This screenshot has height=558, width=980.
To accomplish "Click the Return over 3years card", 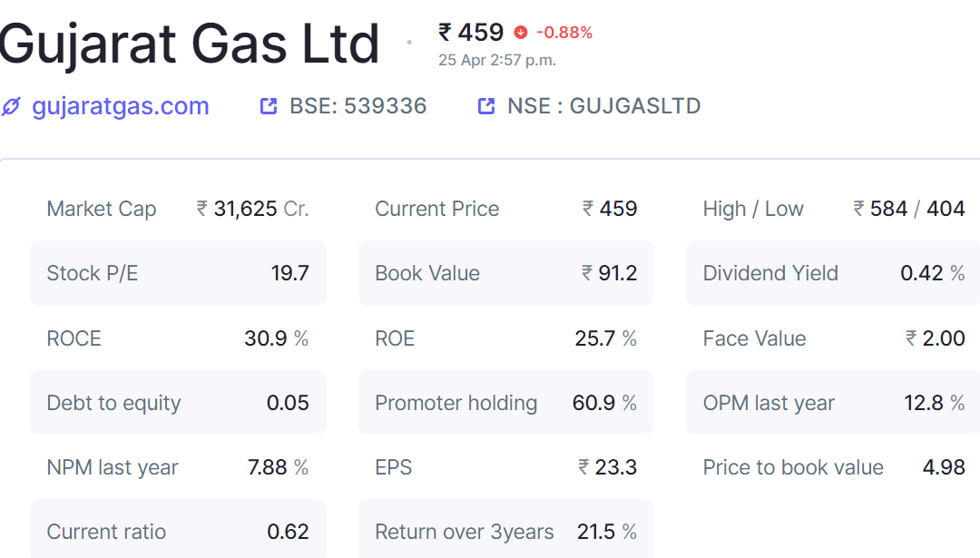I will (x=505, y=529).
